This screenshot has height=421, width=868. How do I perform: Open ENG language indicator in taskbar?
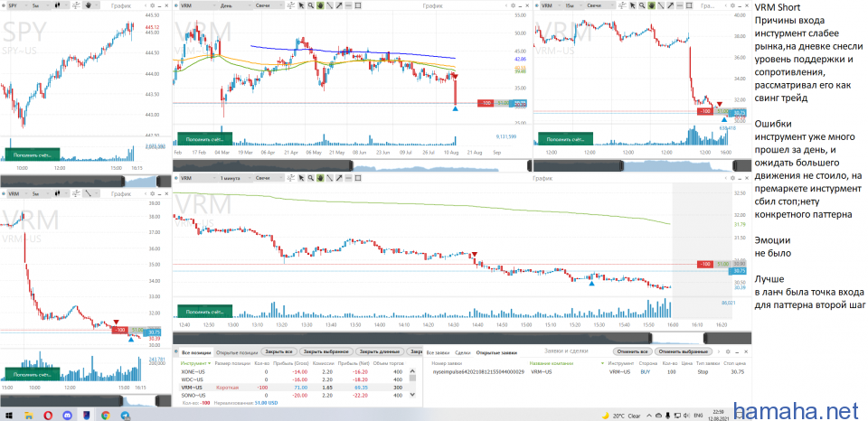click(x=699, y=416)
